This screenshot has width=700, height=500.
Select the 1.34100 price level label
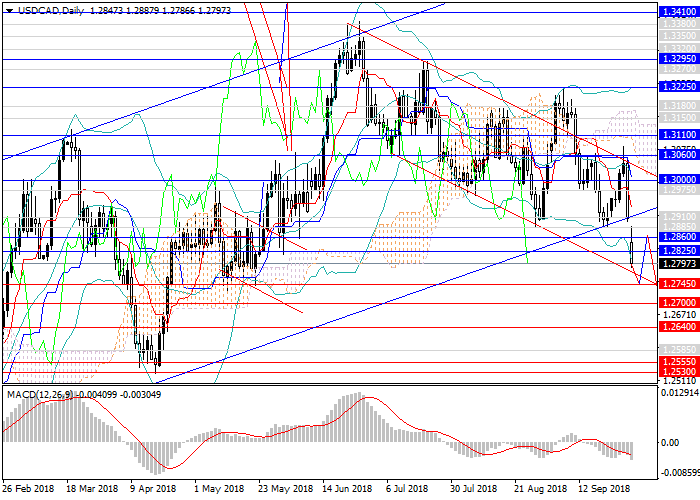(679, 12)
